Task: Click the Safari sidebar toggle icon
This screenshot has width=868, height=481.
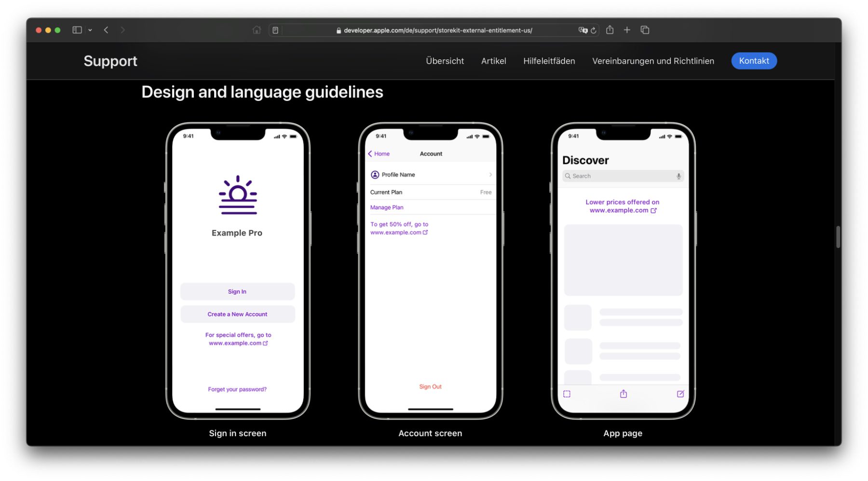Action: click(x=77, y=30)
